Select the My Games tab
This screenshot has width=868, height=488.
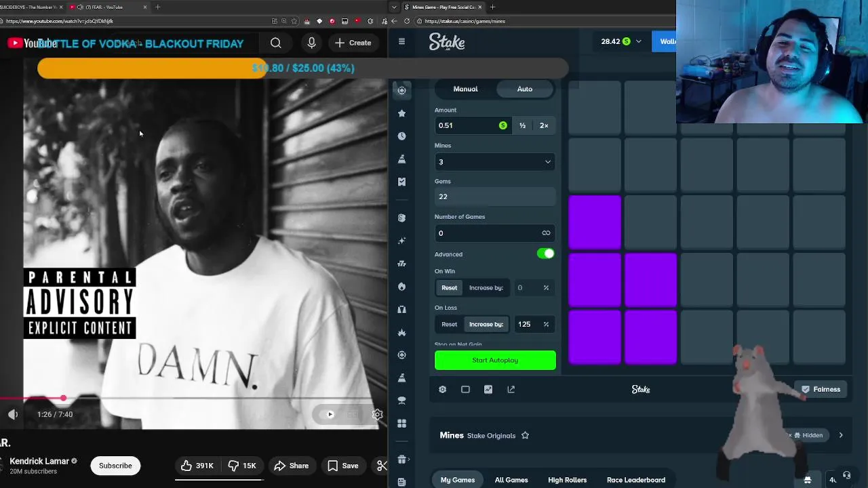(458, 480)
